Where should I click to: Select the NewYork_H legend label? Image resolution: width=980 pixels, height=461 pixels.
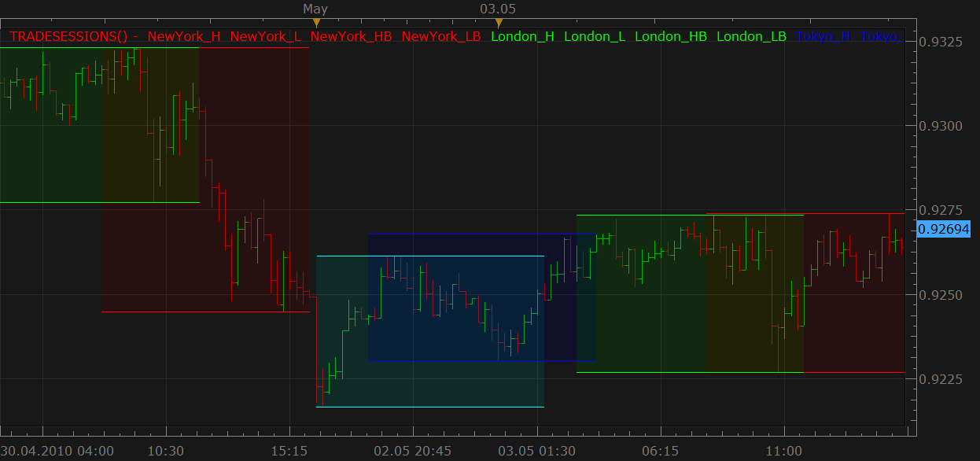[x=184, y=36]
